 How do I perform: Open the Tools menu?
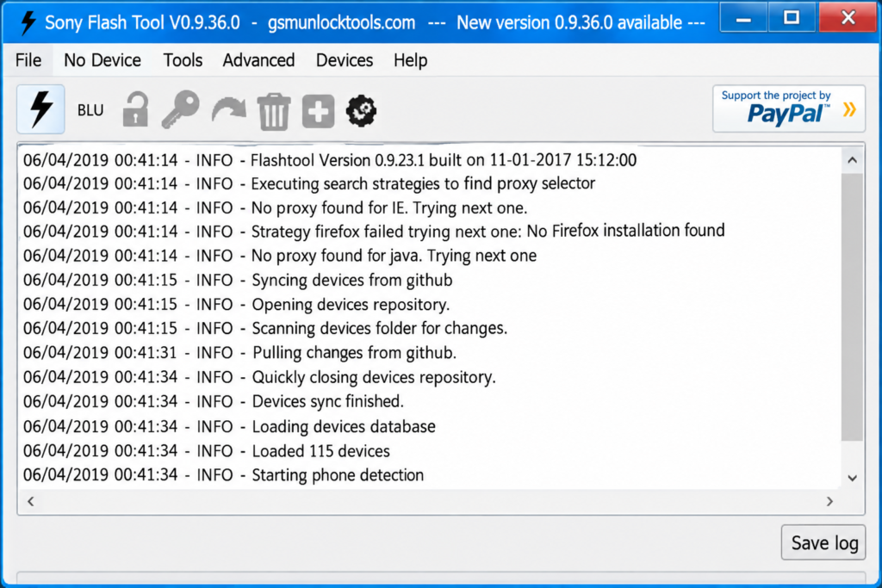pos(183,60)
